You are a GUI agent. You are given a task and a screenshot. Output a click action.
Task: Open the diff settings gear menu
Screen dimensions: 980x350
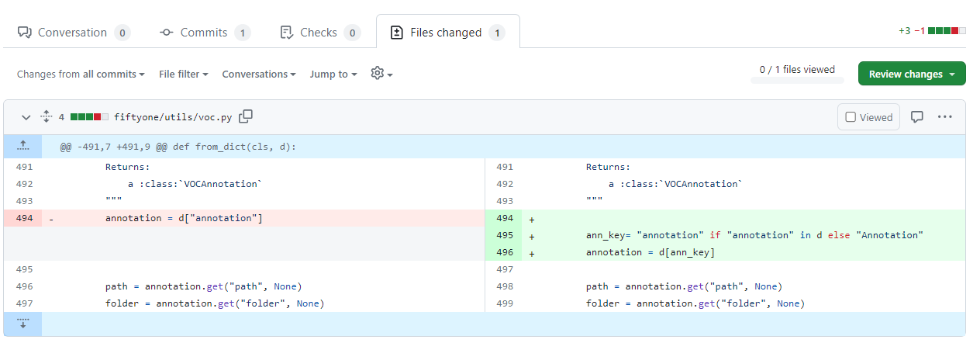click(x=381, y=74)
